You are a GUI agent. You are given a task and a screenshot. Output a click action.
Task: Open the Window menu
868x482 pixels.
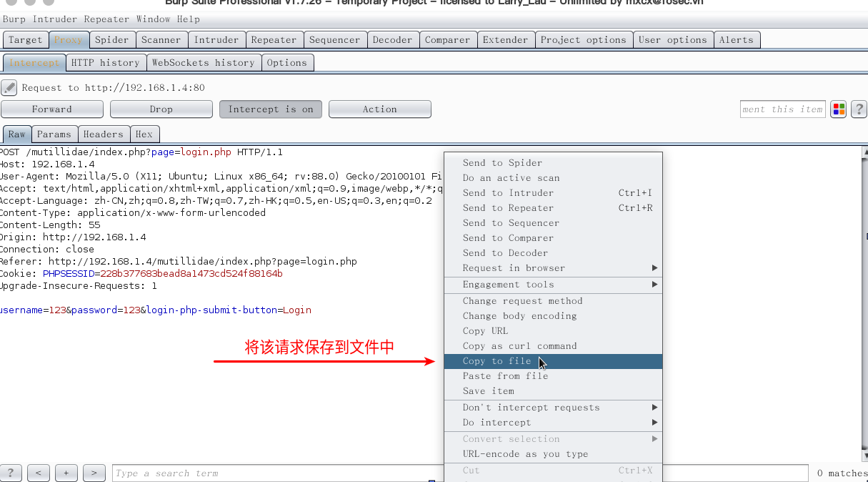[x=154, y=19]
